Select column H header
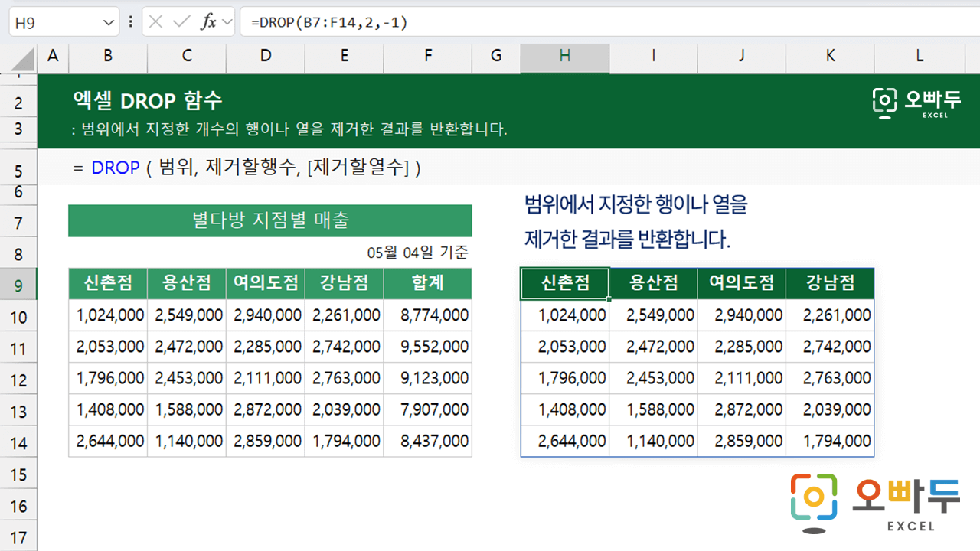Viewport: 980px width, 551px height. [x=564, y=56]
